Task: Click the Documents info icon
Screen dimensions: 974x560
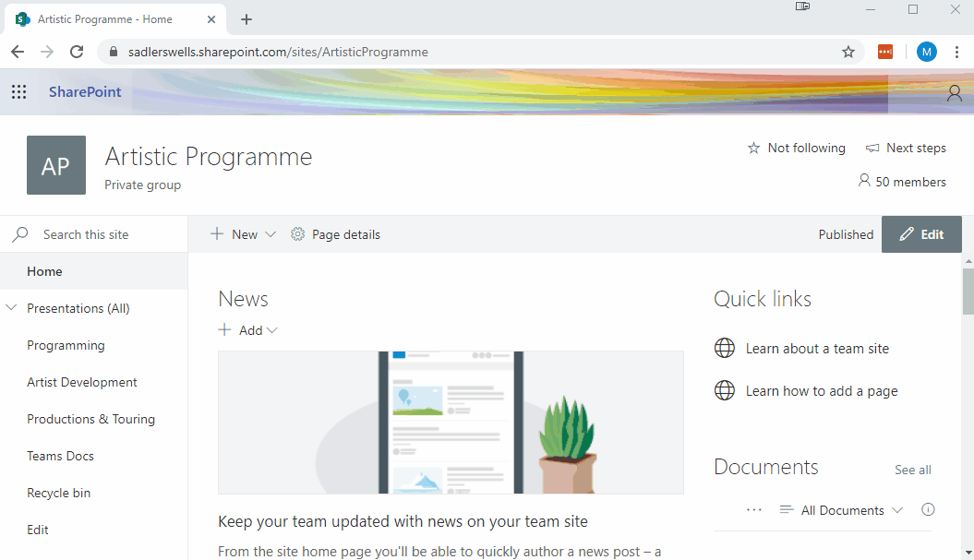Action: (x=928, y=510)
